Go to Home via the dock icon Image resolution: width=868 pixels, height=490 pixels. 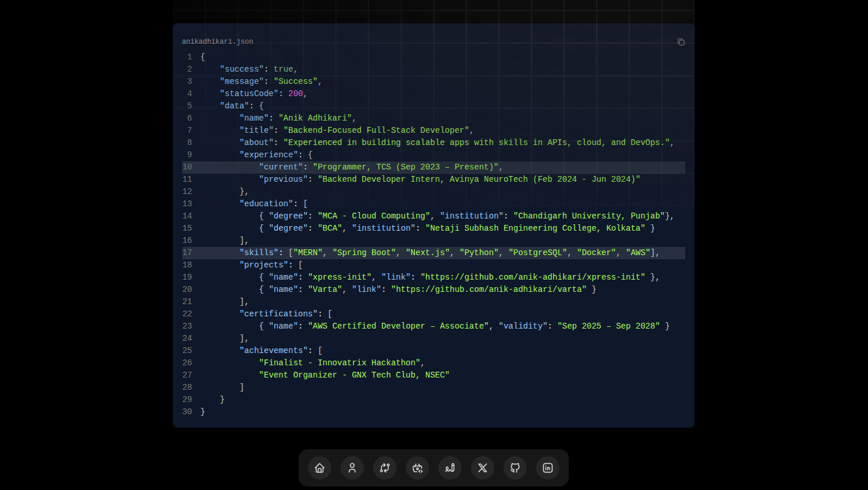[x=320, y=468]
